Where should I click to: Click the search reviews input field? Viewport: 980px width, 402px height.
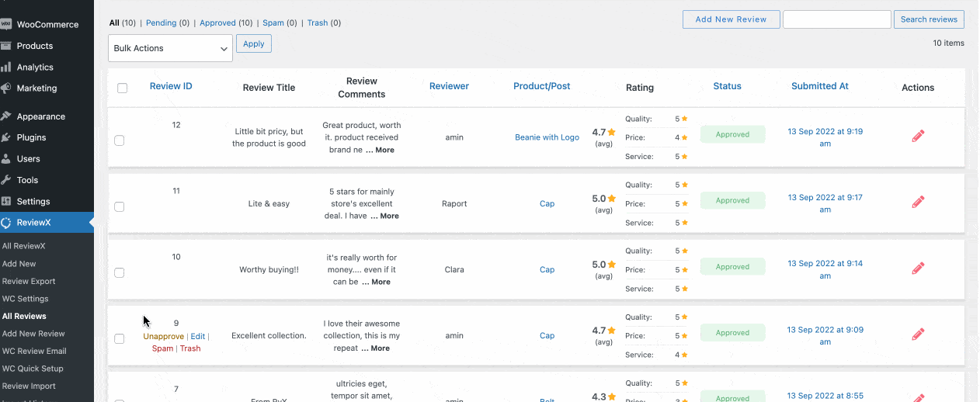tap(836, 19)
